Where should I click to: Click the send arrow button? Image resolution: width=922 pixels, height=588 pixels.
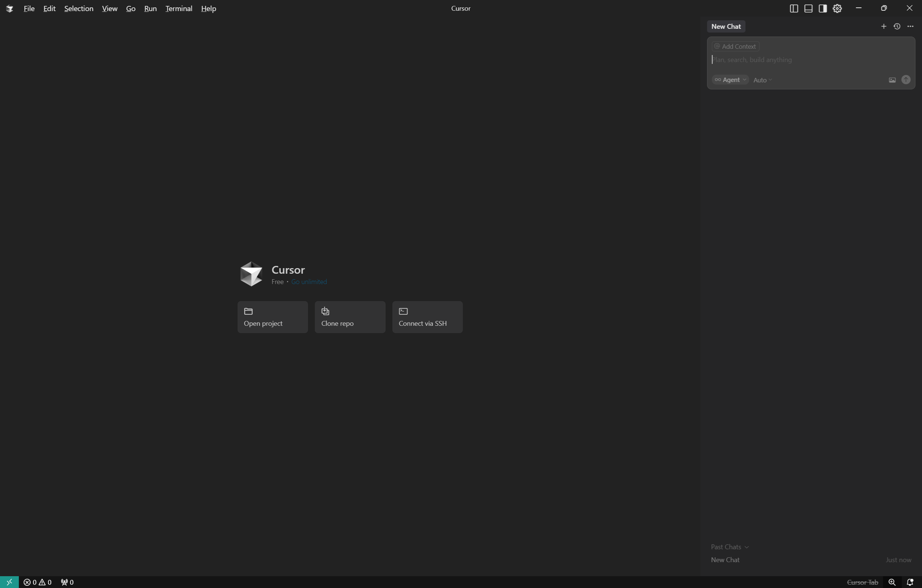pos(906,80)
